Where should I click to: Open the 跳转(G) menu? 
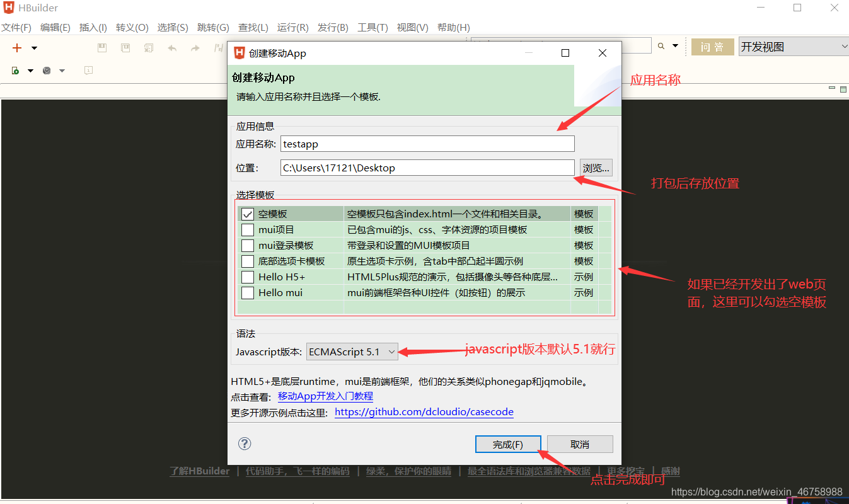click(x=213, y=28)
